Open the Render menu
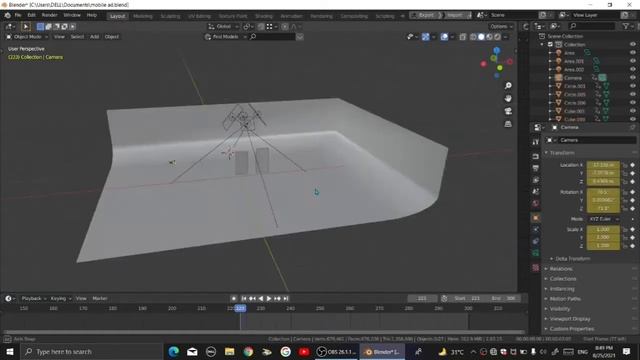The height and width of the screenshot is (360, 640). click(49, 15)
